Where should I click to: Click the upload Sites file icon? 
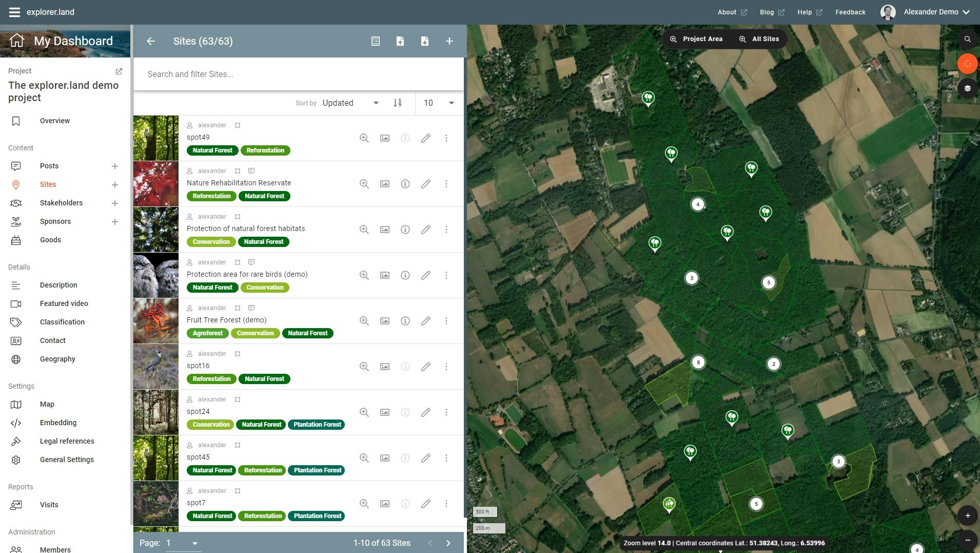[401, 41]
